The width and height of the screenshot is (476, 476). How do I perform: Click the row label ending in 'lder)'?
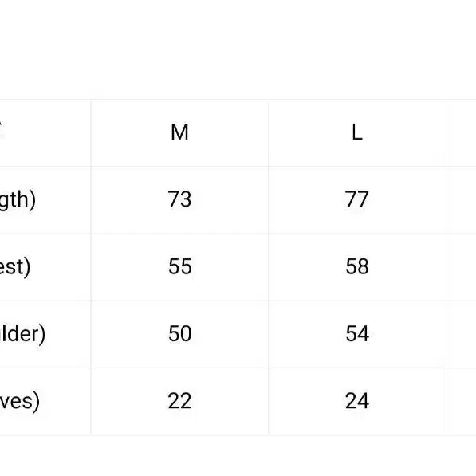[22, 334]
